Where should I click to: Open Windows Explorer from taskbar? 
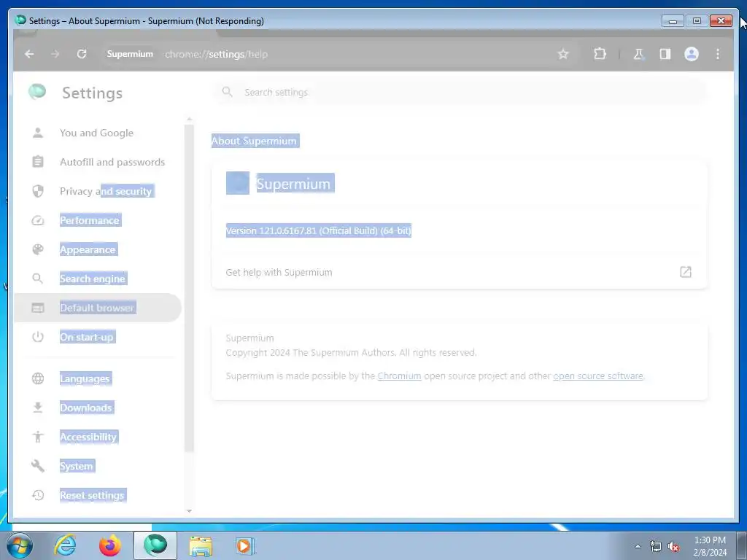point(201,546)
